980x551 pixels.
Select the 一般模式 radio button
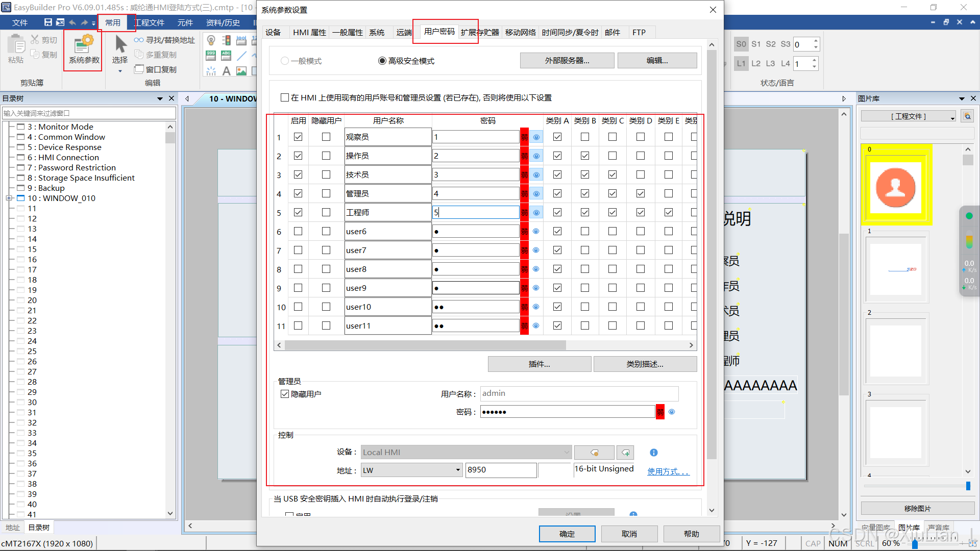[285, 61]
